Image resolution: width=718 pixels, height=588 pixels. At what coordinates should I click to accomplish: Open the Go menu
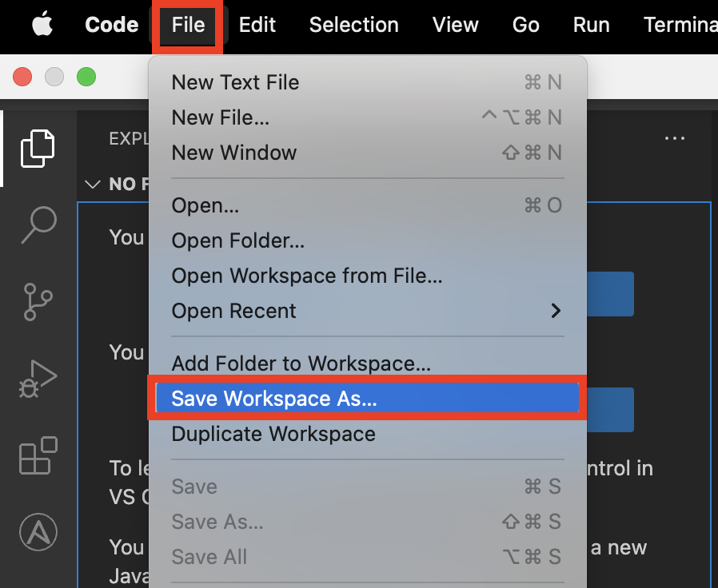[x=525, y=25]
